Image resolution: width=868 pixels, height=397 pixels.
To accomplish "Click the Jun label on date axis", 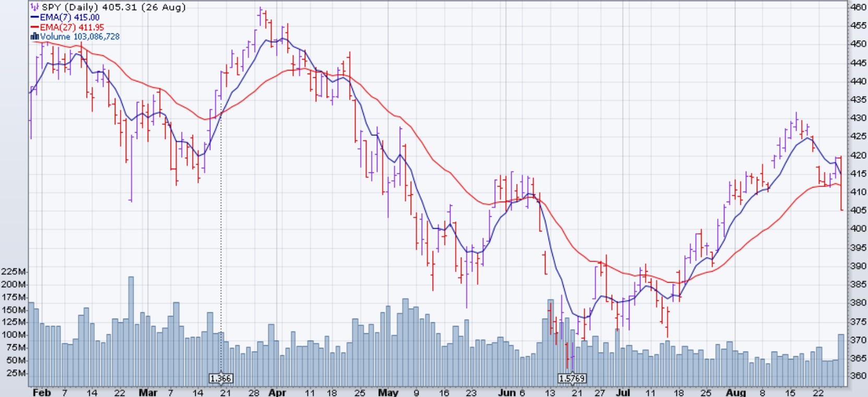I will tap(506, 392).
